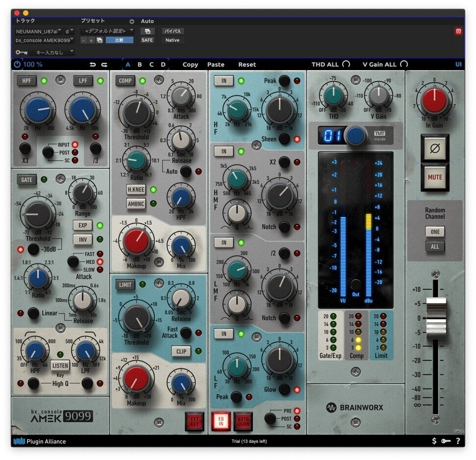Click the redo arrow icon
Viewport: 476px width, 460px height.
pos(104,64)
